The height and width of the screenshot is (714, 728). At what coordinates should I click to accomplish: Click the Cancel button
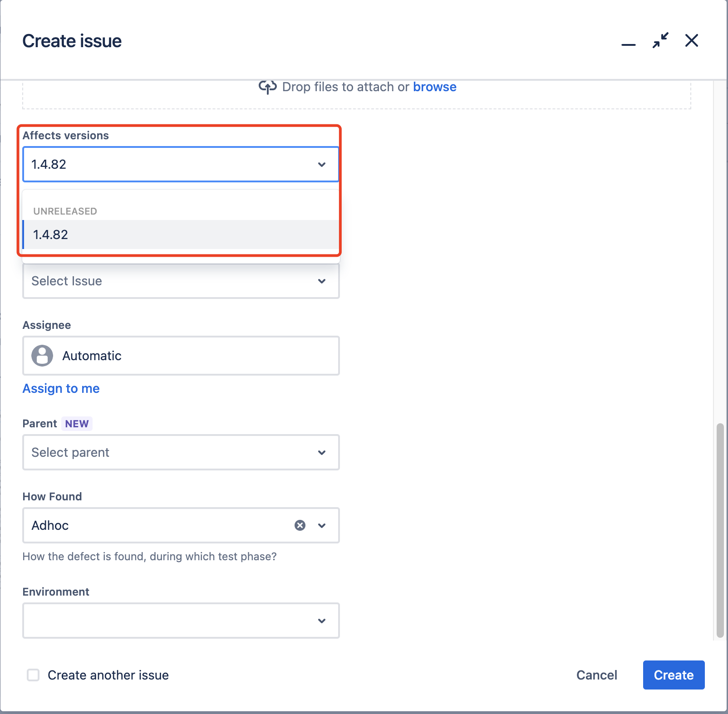(x=597, y=675)
